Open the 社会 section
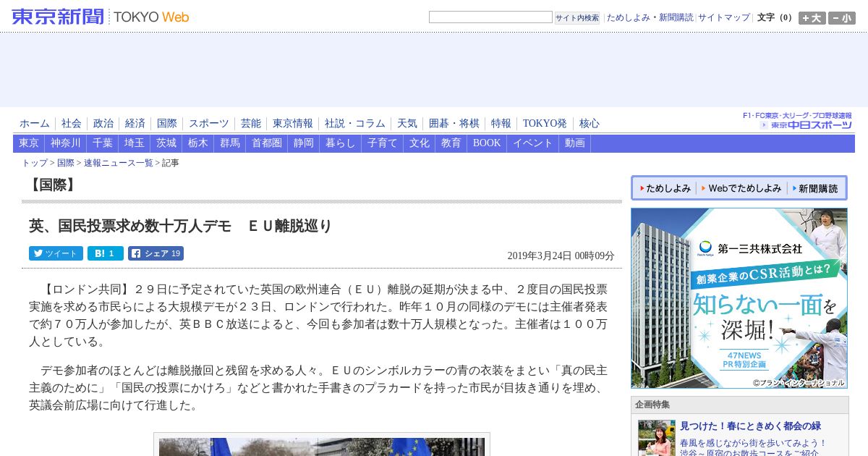Image resolution: width=868 pixels, height=456 pixels. pyautogui.click(x=72, y=124)
